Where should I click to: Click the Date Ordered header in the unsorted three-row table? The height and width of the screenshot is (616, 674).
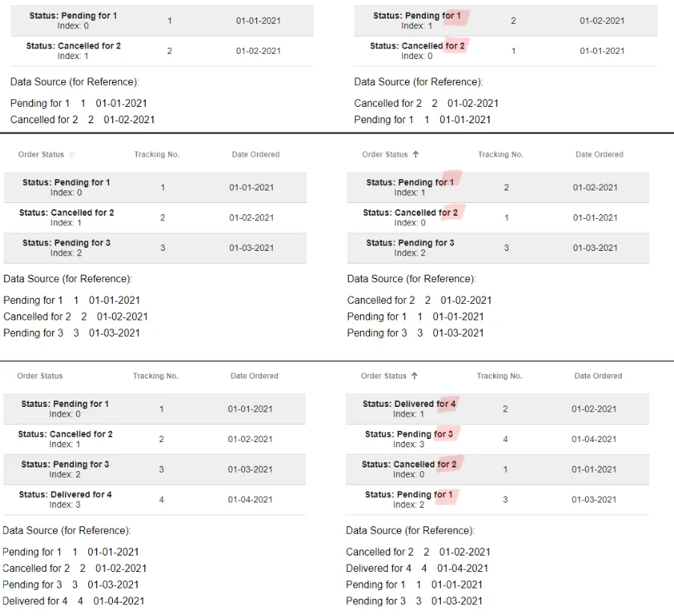[256, 155]
